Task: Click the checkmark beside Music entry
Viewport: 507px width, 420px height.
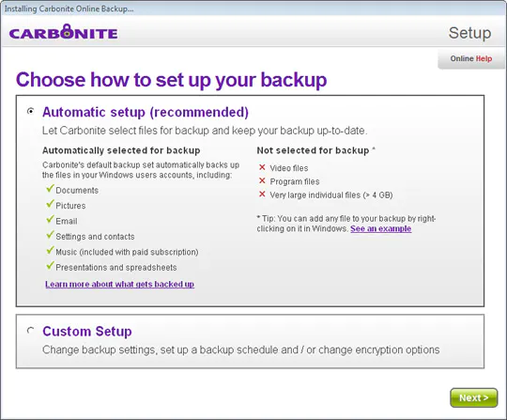Action: [x=50, y=251]
